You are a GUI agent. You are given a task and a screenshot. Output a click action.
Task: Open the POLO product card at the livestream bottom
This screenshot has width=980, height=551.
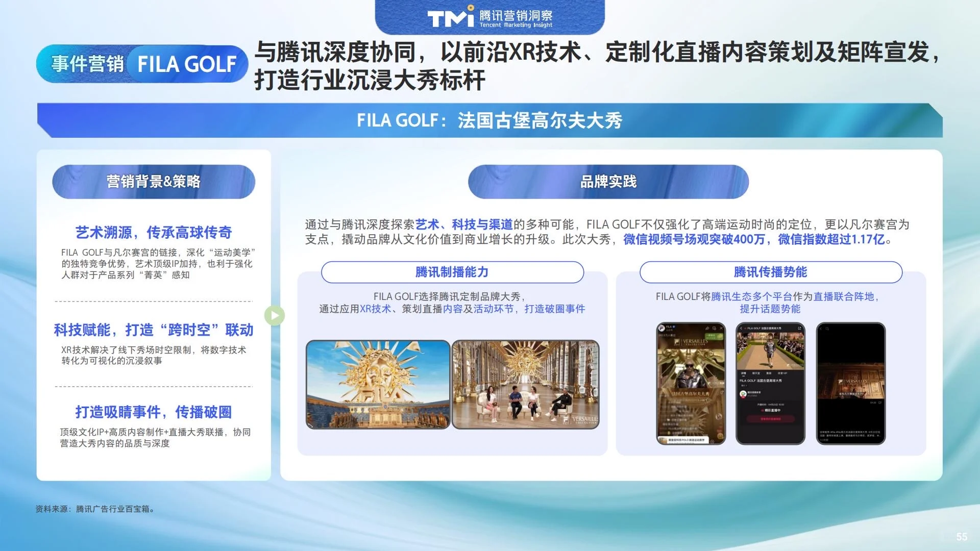click(684, 439)
